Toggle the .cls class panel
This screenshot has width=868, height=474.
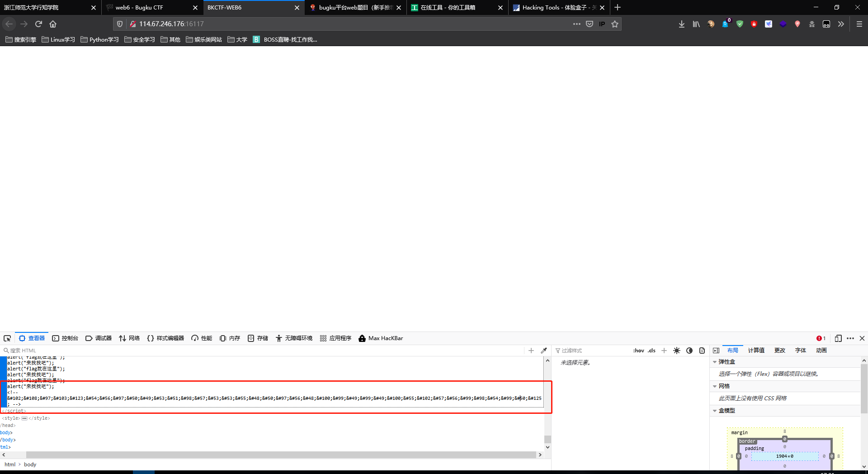(651, 351)
